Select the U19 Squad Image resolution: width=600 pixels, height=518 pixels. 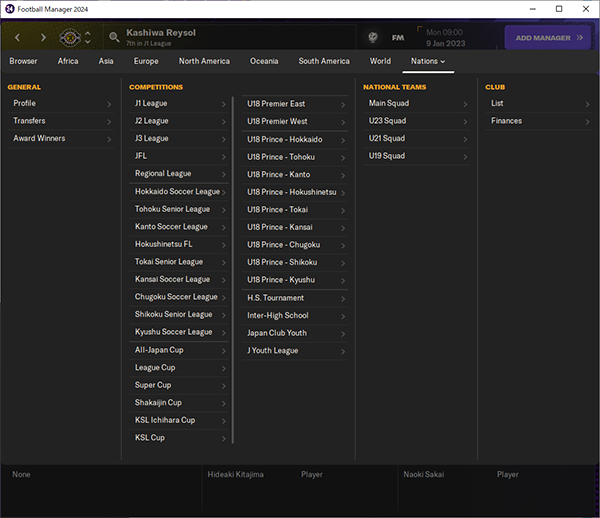[417, 156]
